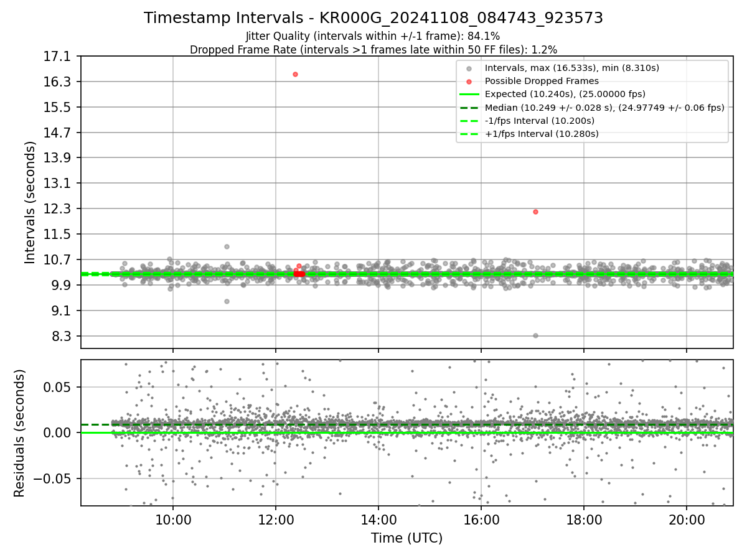Click the 9.1 y-axis tick label

coord(62,310)
